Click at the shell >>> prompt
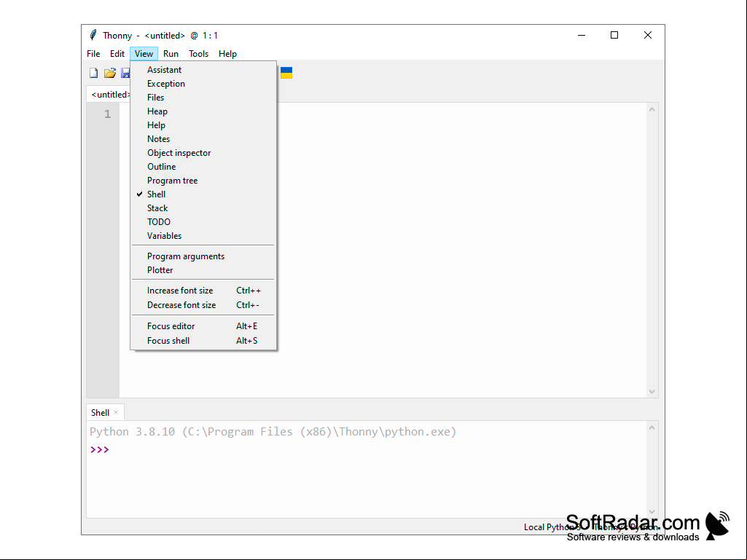 tap(100, 449)
